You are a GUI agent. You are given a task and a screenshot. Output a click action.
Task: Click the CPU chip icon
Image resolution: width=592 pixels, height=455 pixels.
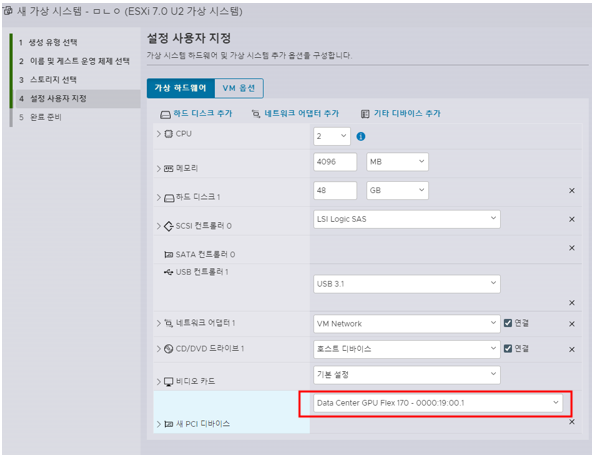point(169,134)
